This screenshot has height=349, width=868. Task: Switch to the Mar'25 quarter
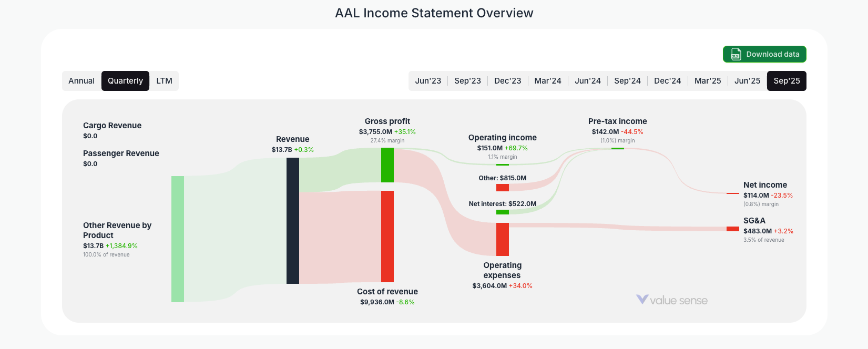(x=708, y=80)
